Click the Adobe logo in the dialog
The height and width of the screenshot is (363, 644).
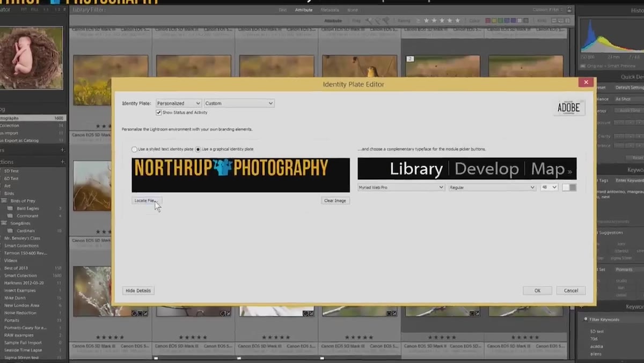tap(569, 107)
